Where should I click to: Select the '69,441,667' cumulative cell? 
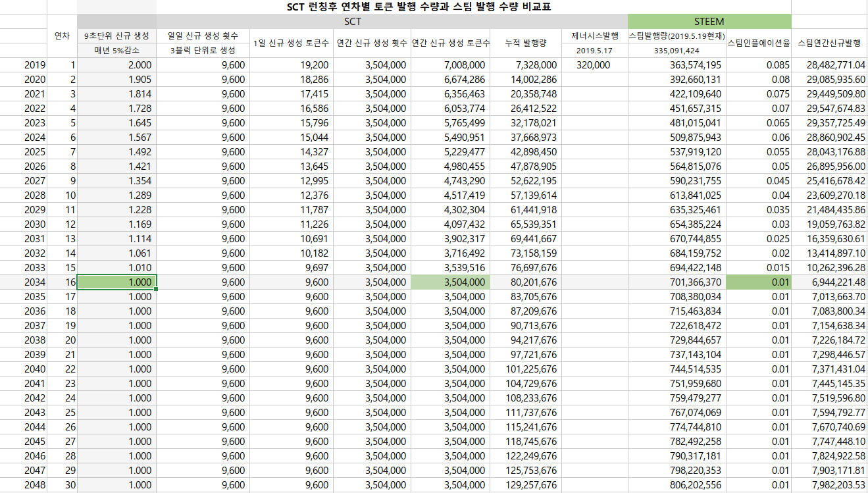[x=526, y=239]
